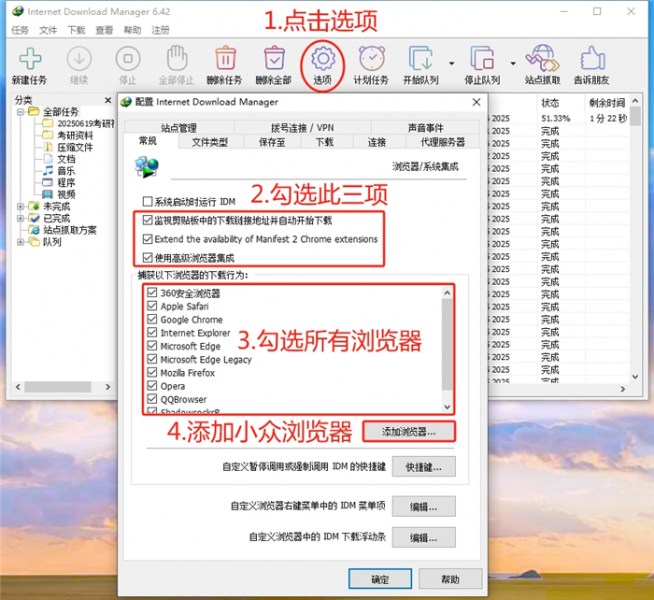The width and height of the screenshot is (654, 600).
Task: Close the 配置 Internet Download Manager dialog
Action: click(476, 102)
